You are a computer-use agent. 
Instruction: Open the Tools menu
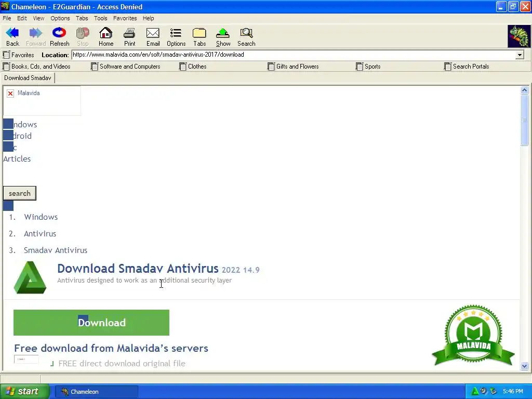(x=100, y=18)
